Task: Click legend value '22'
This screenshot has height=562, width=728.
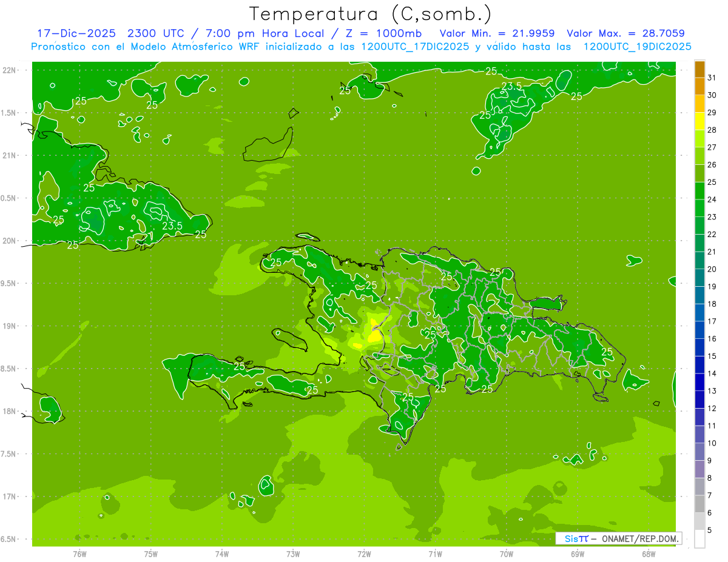Action: point(712,234)
